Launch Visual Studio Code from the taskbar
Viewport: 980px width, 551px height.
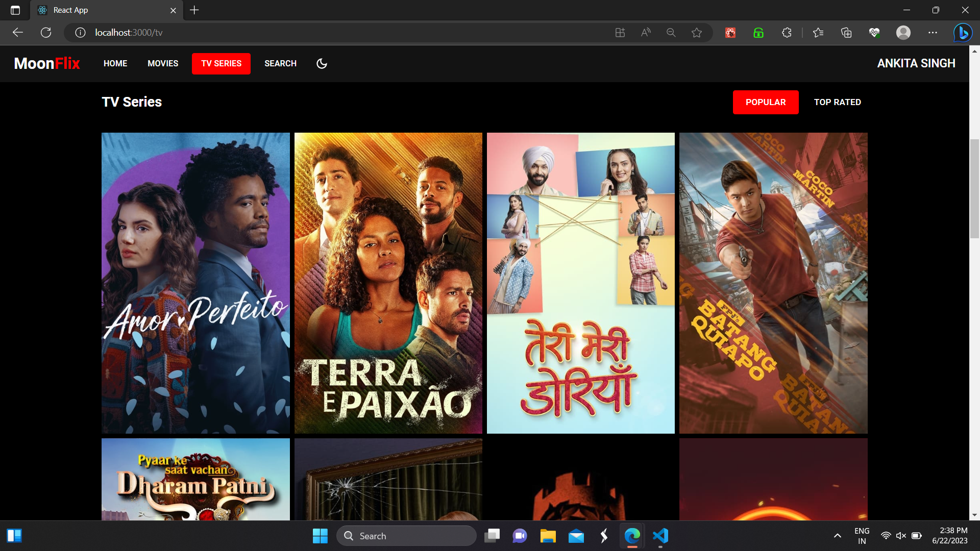point(660,536)
